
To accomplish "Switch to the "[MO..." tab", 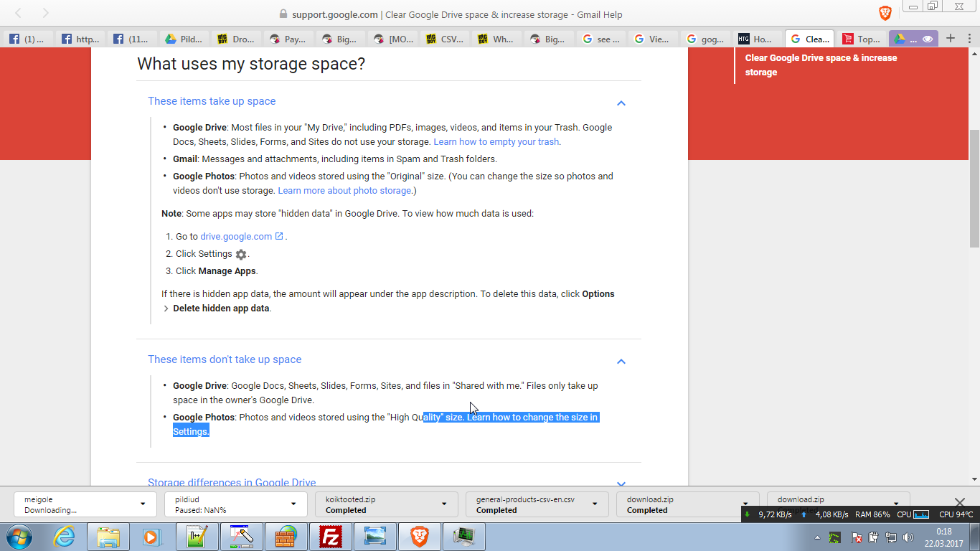I will tap(392, 39).
